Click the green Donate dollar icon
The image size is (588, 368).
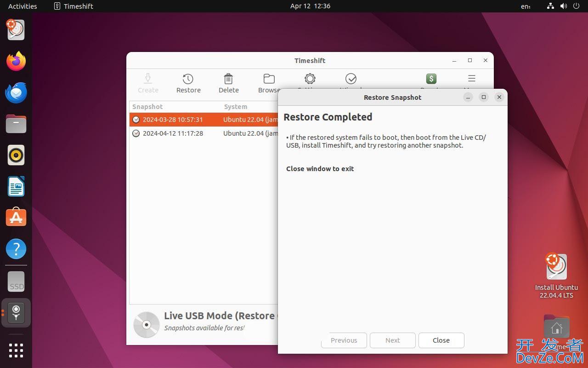coord(431,79)
